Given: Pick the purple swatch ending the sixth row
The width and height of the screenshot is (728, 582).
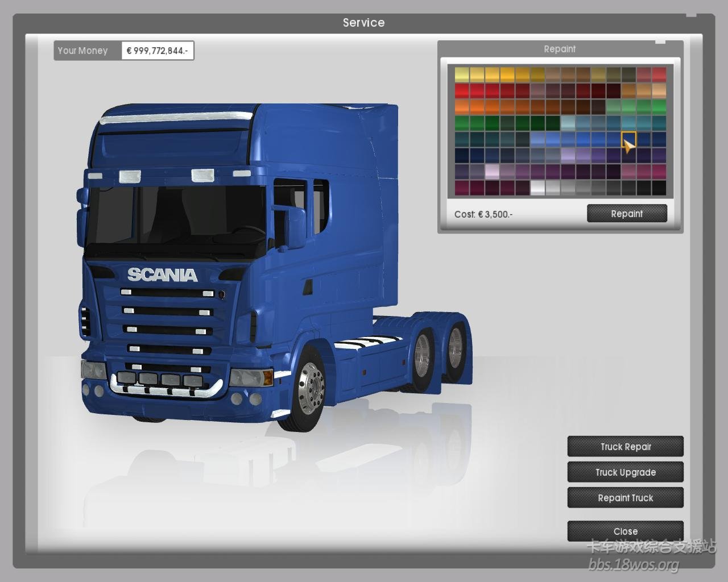Looking at the screenshot, I should pos(659,155).
